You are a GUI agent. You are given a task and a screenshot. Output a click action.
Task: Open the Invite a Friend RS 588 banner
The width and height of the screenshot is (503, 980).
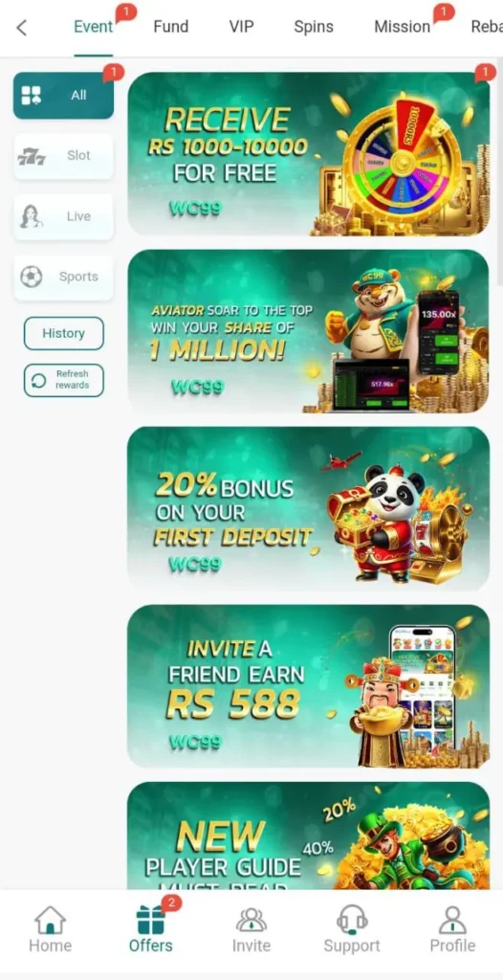(x=309, y=686)
